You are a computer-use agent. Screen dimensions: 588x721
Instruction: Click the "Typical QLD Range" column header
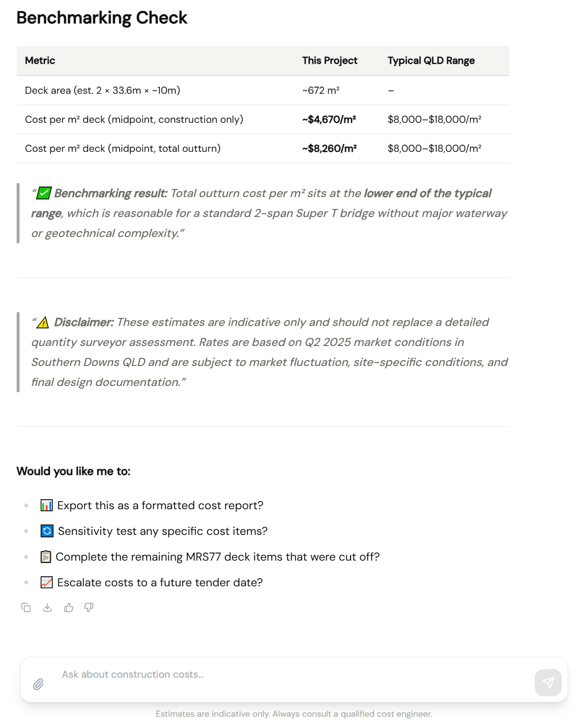click(431, 60)
